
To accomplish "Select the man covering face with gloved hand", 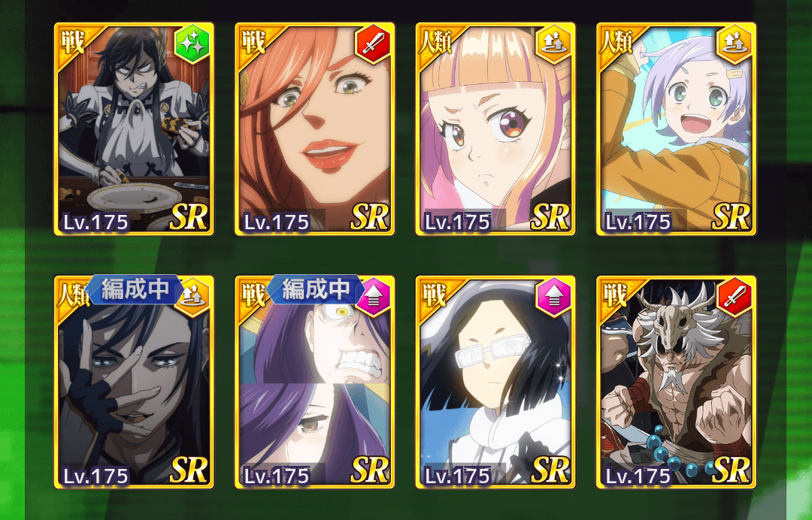I will (x=134, y=382).
